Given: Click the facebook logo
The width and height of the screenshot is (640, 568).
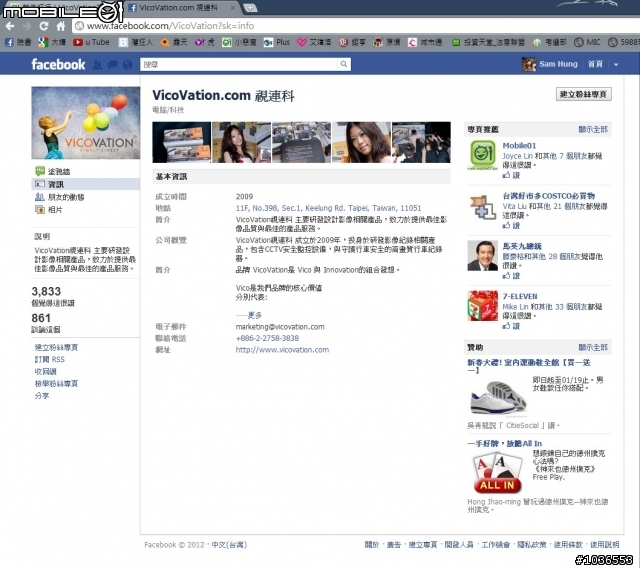Looking at the screenshot, I should 58,64.
